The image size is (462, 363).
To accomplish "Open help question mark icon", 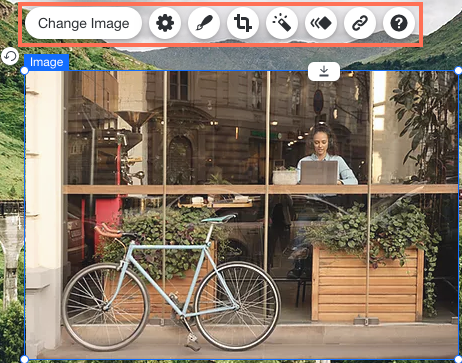I will 399,23.
